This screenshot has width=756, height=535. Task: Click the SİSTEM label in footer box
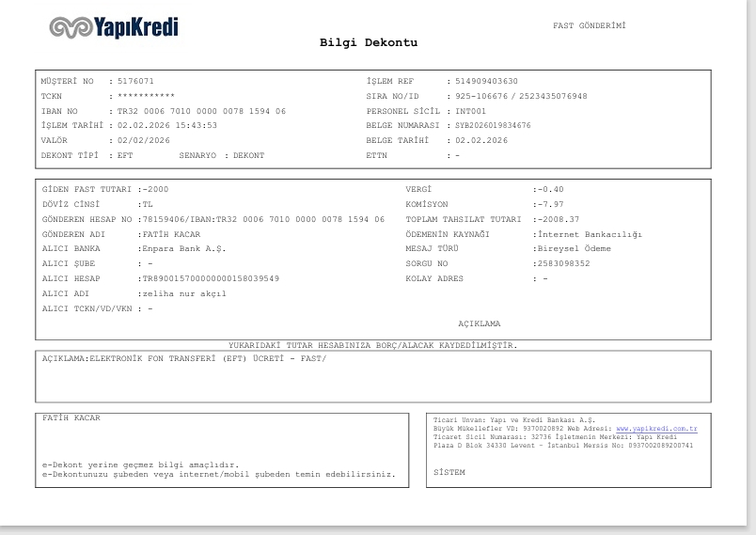click(x=449, y=472)
